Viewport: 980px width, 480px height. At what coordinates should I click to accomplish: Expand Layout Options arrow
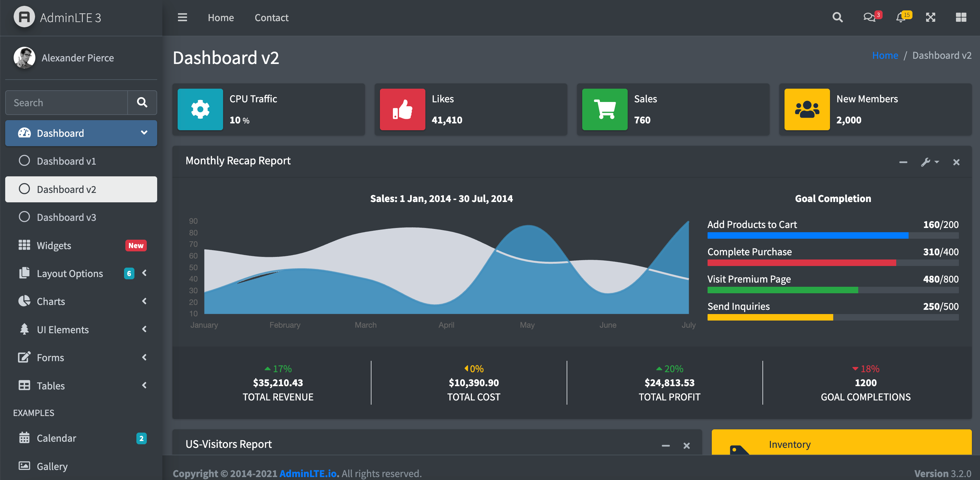(x=144, y=273)
